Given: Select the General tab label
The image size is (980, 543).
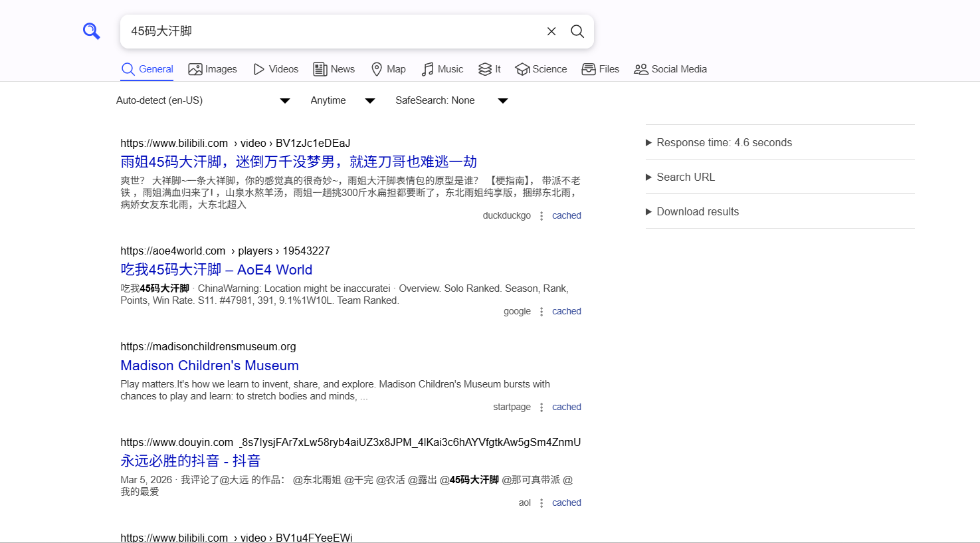Looking at the screenshot, I should coord(156,69).
